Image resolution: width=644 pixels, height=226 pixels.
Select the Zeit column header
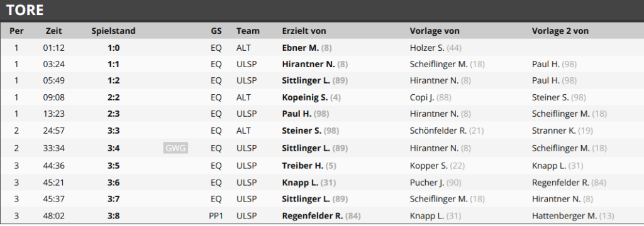pos(54,31)
